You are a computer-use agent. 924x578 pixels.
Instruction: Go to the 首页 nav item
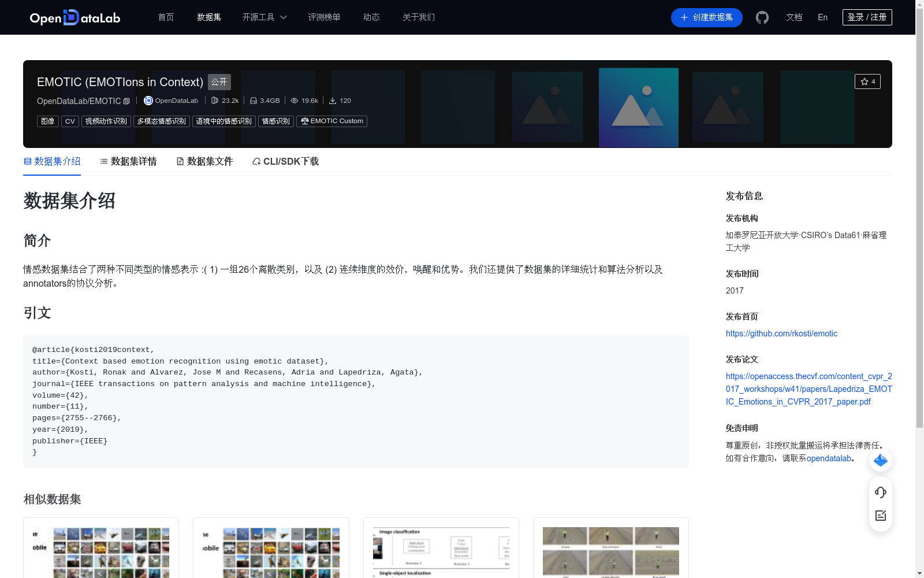[166, 17]
